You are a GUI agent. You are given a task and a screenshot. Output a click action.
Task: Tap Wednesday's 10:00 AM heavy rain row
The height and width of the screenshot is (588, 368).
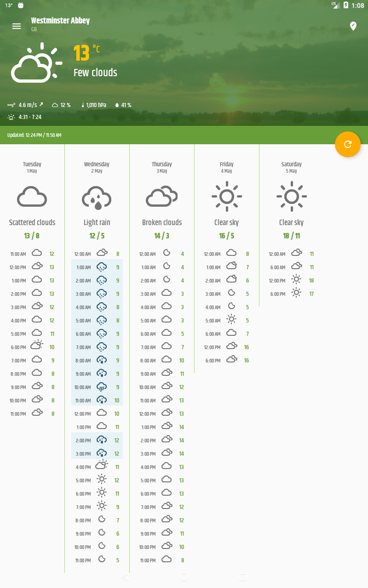click(97, 387)
